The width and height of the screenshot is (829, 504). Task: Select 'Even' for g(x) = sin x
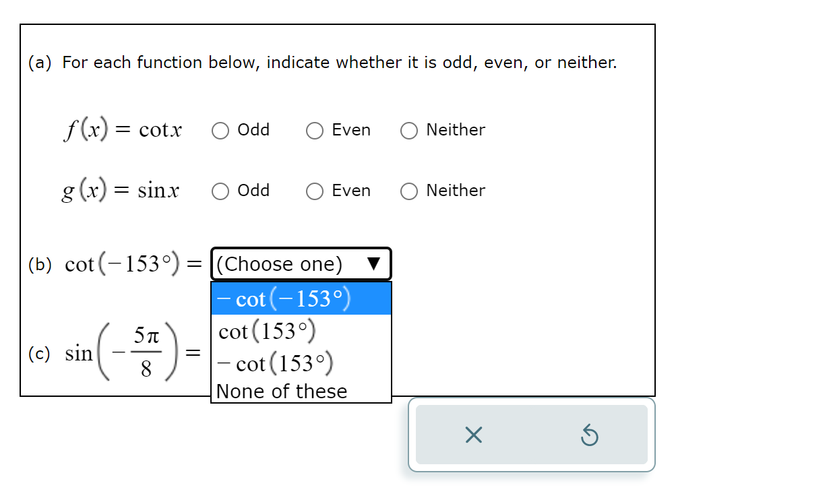point(314,191)
